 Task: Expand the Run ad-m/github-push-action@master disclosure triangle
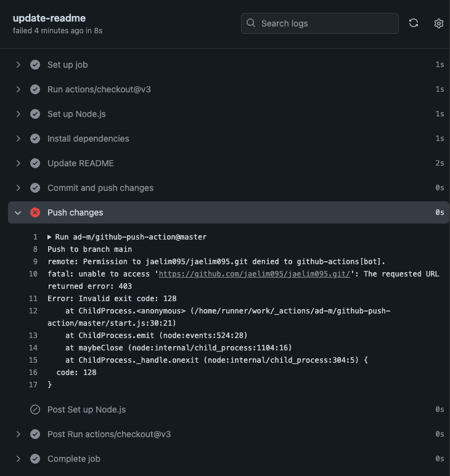tap(49, 237)
